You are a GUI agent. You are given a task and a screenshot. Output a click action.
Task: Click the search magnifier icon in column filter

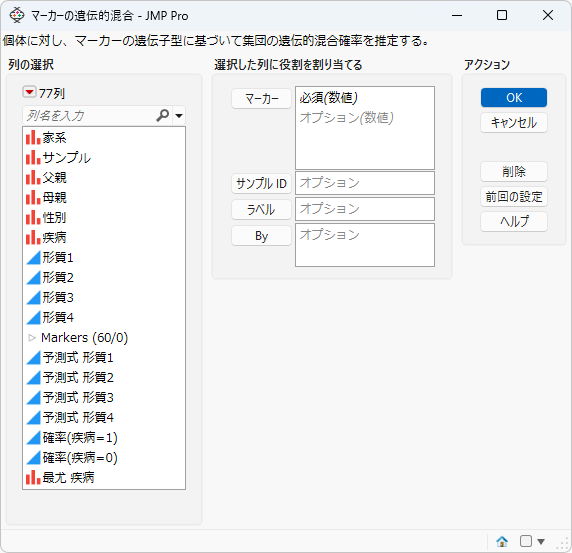[x=163, y=115]
